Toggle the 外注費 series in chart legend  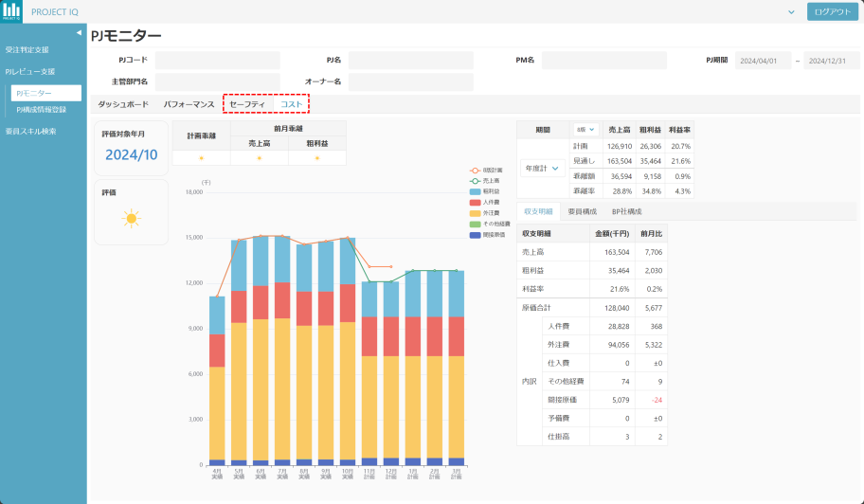point(475,213)
